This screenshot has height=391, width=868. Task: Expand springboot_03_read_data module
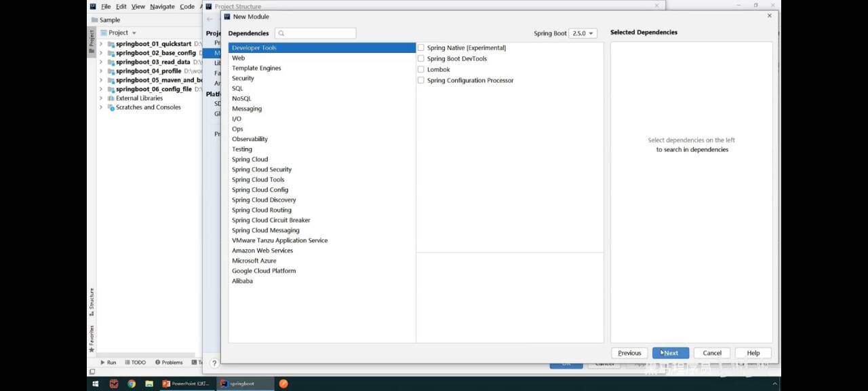(x=101, y=62)
